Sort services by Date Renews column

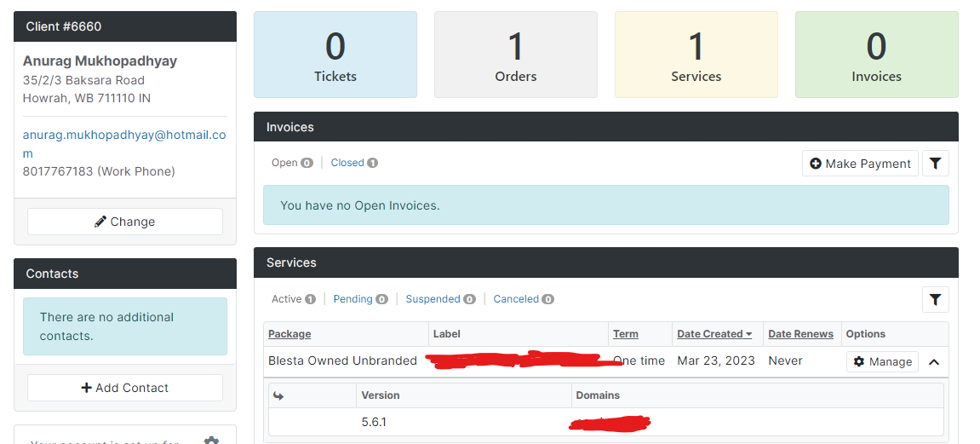(x=800, y=334)
